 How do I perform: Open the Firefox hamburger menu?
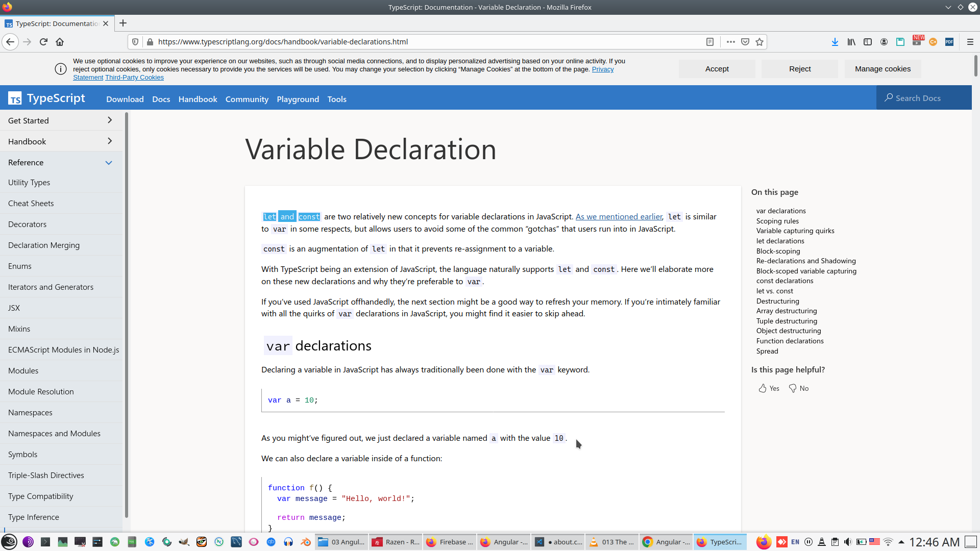click(x=970, y=42)
